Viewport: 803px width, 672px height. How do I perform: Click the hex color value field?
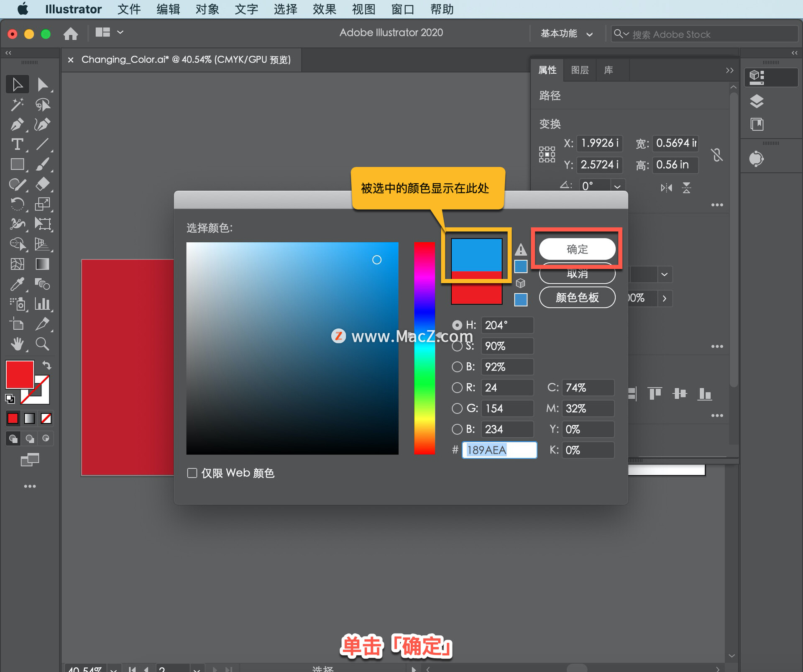pyautogui.click(x=499, y=450)
